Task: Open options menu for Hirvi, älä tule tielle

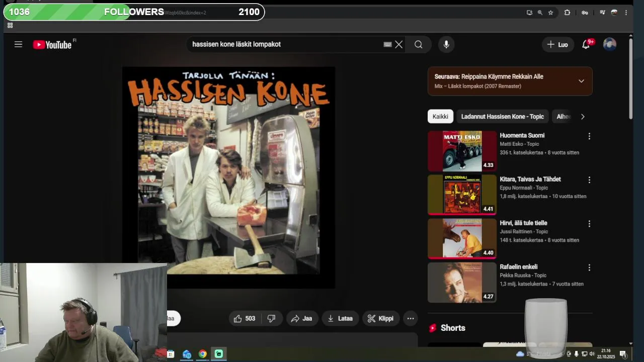Action: coord(589,224)
